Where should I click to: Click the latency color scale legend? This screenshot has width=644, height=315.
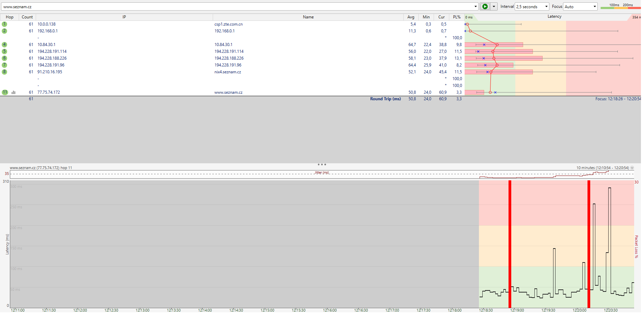tap(620, 6)
